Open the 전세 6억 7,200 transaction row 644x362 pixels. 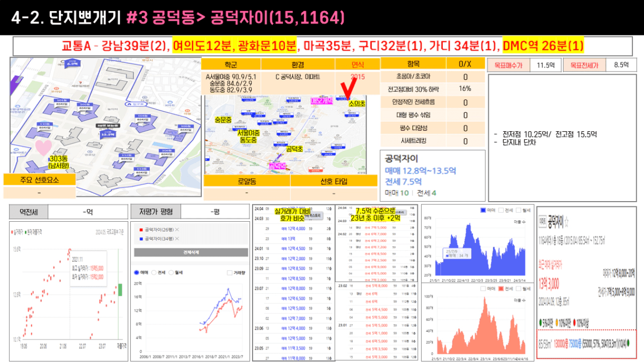click(x=377, y=247)
